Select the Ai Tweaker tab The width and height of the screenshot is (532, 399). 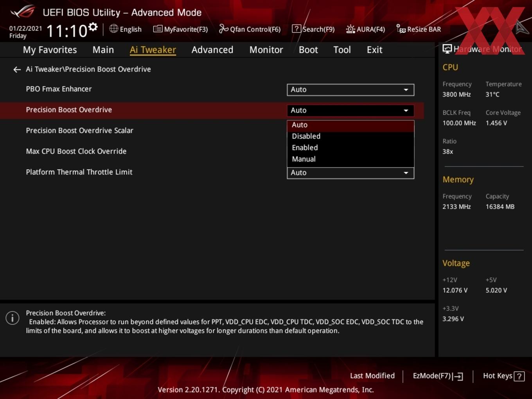[x=153, y=50]
